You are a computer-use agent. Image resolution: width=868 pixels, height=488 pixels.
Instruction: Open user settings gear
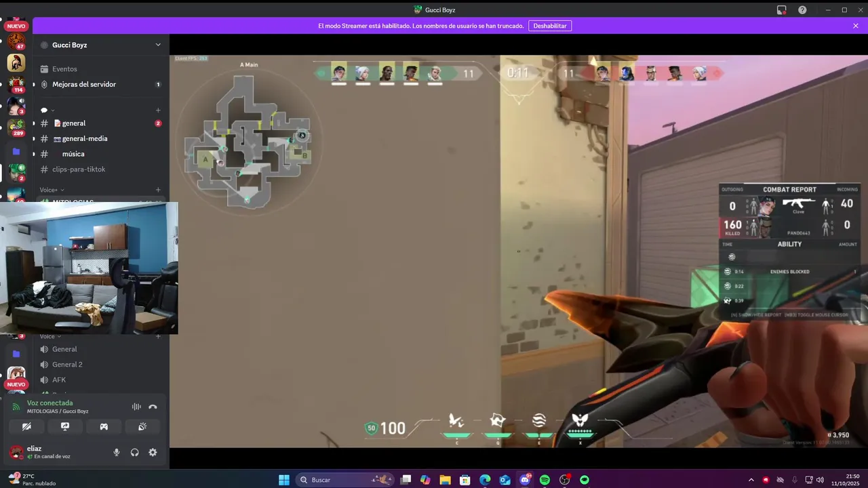coord(153,452)
